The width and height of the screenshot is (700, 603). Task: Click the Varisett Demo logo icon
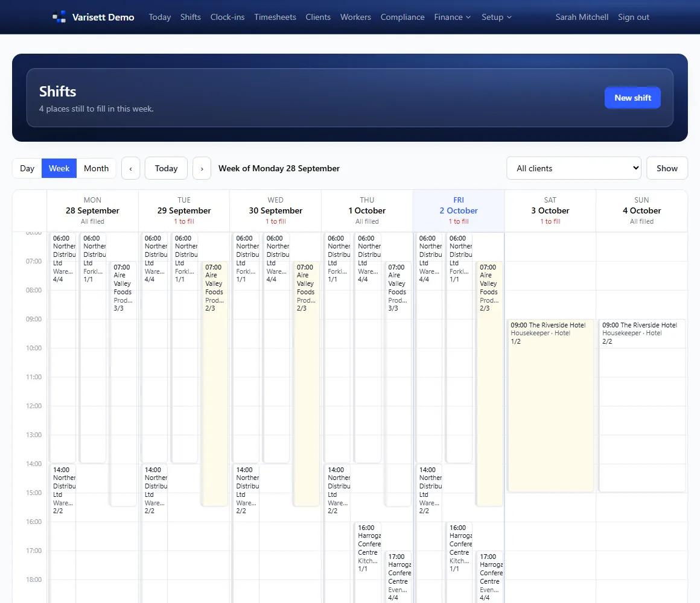pyautogui.click(x=59, y=17)
